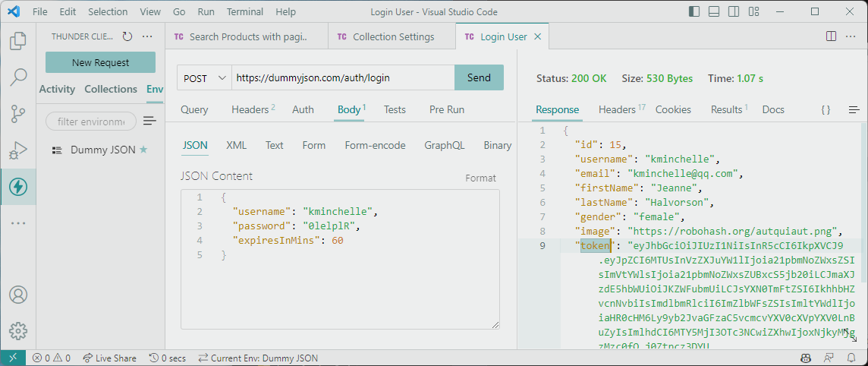
Task: Send the login request
Action: point(479,78)
